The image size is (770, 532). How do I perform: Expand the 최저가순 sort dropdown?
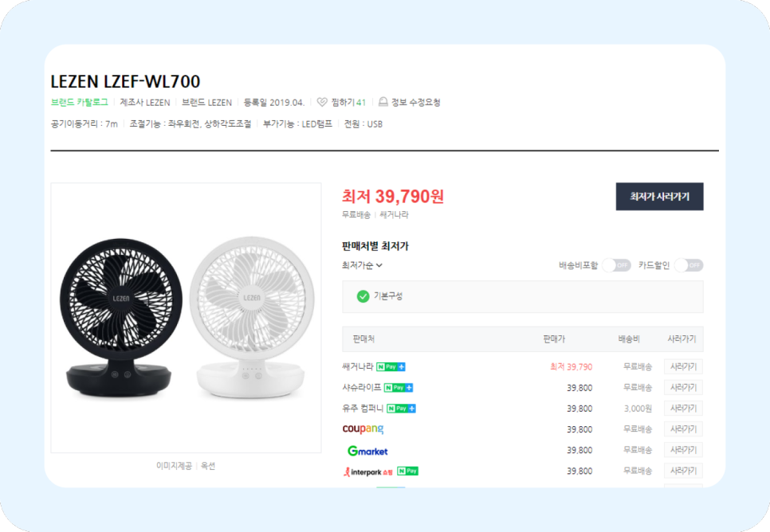point(362,265)
